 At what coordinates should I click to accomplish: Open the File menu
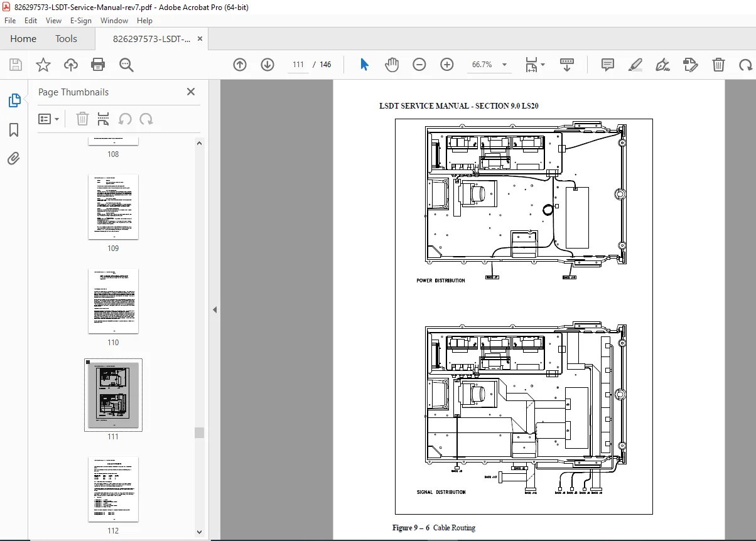[x=11, y=21]
